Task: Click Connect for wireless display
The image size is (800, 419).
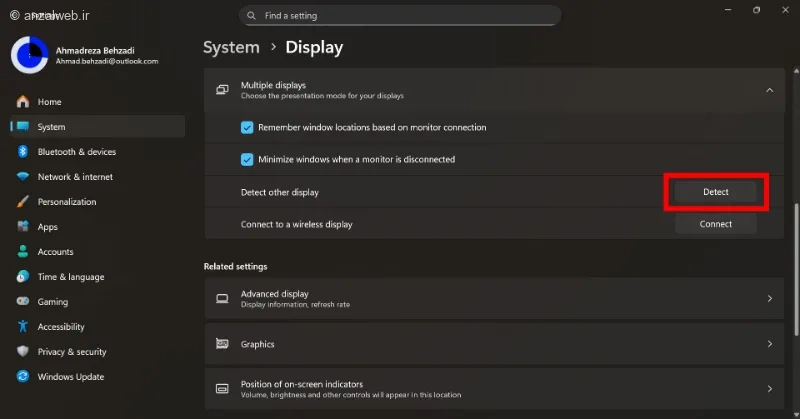Action: (x=715, y=224)
